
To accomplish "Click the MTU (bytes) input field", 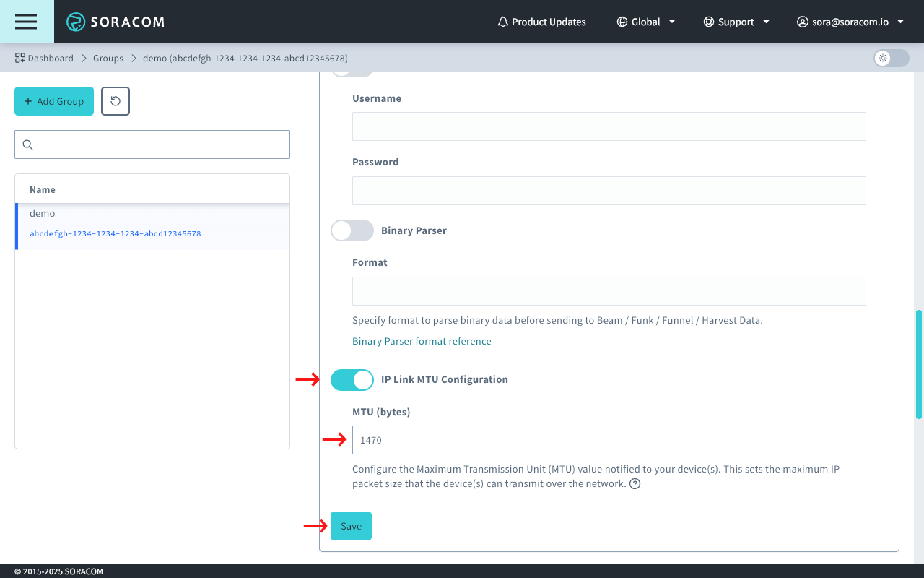I will click(x=609, y=440).
